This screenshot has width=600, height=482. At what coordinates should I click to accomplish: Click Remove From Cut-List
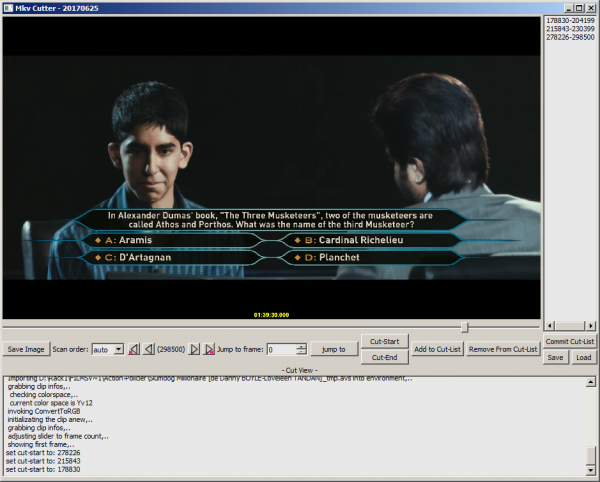tap(503, 349)
